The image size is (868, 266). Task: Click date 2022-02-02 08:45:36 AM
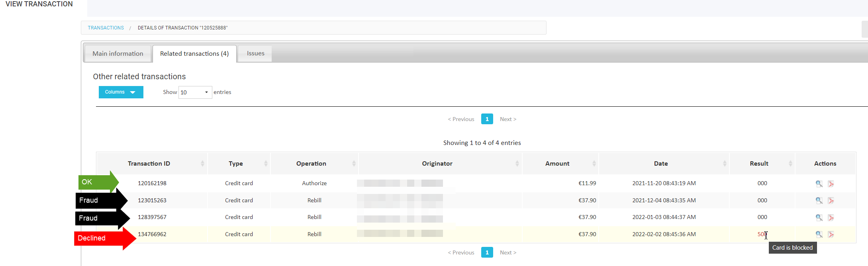(x=664, y=234)
